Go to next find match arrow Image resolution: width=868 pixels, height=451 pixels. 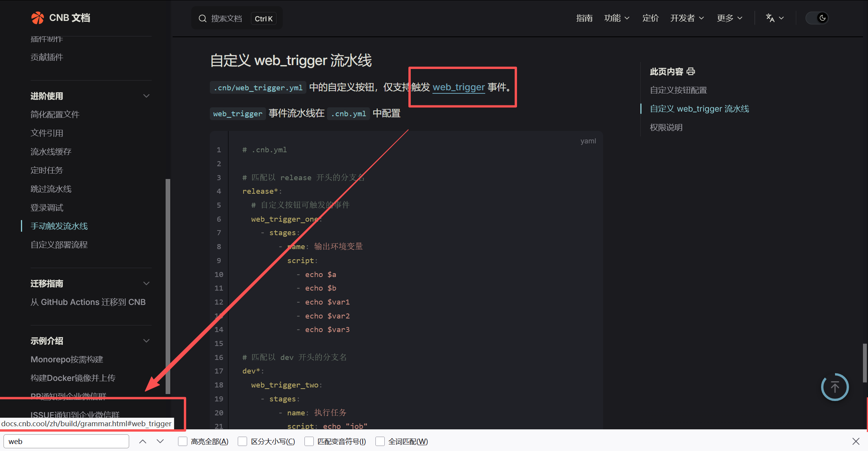pos(160,441)
